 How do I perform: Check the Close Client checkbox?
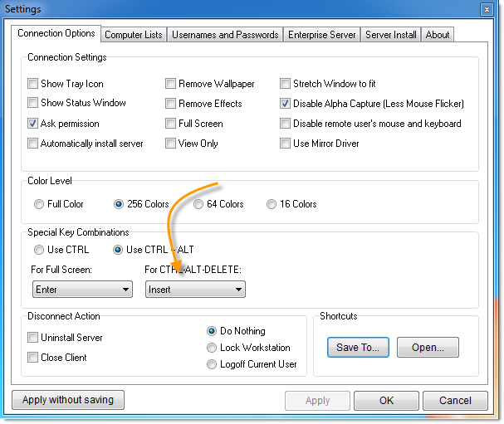[x=32, y=357]
